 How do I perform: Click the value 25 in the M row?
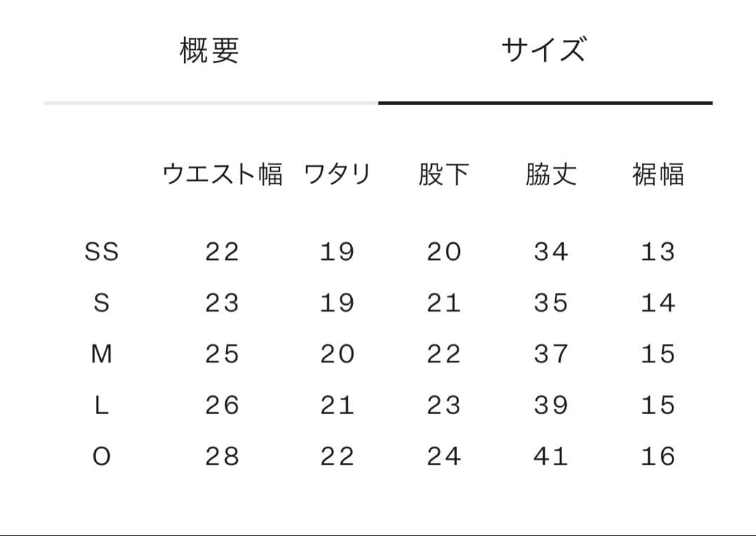[220, 354]
